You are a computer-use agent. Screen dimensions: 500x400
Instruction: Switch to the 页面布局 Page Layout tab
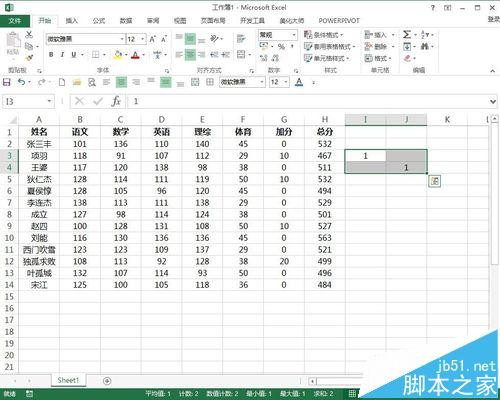(213, 21)
